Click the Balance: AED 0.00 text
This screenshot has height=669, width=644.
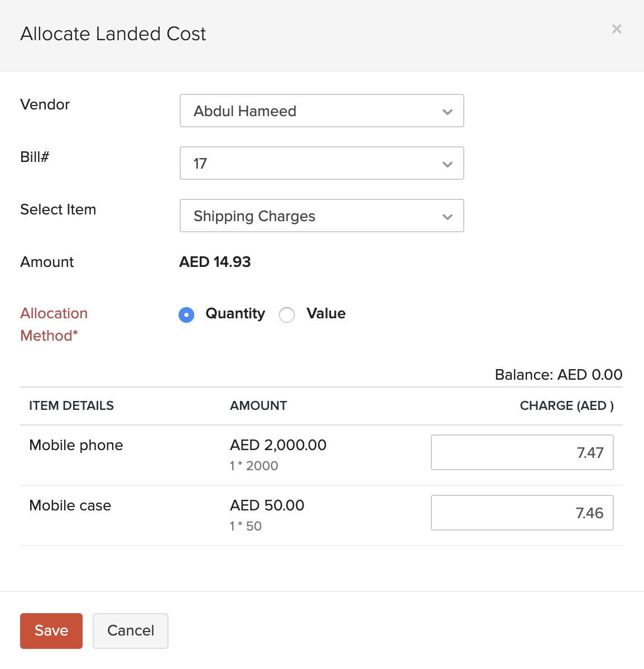click(558, 375)
